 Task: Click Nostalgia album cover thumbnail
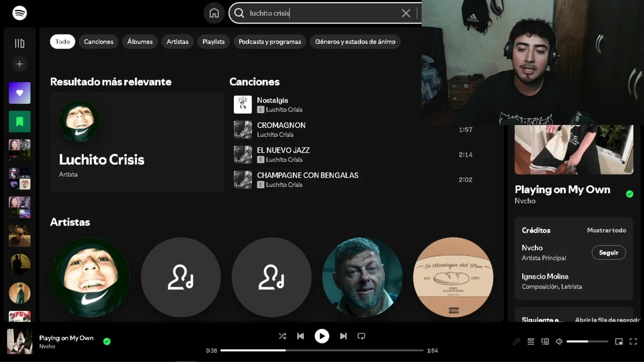(243, 105)
